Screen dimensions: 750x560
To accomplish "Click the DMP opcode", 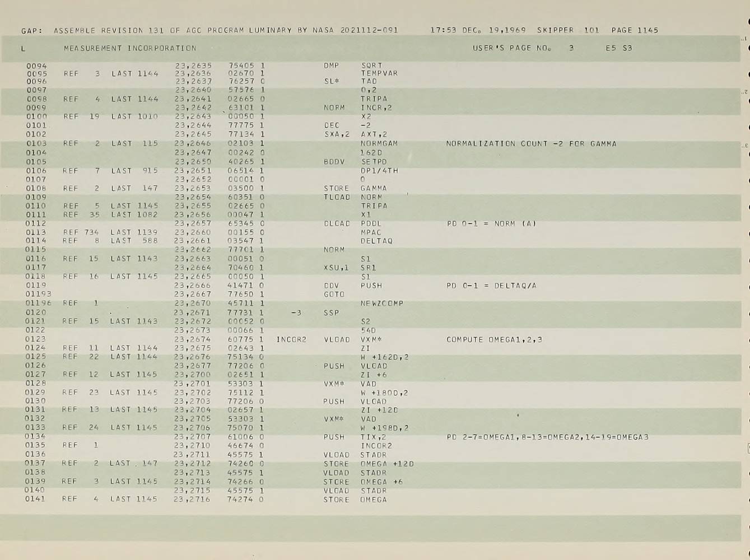I will [x=332, y=66].
